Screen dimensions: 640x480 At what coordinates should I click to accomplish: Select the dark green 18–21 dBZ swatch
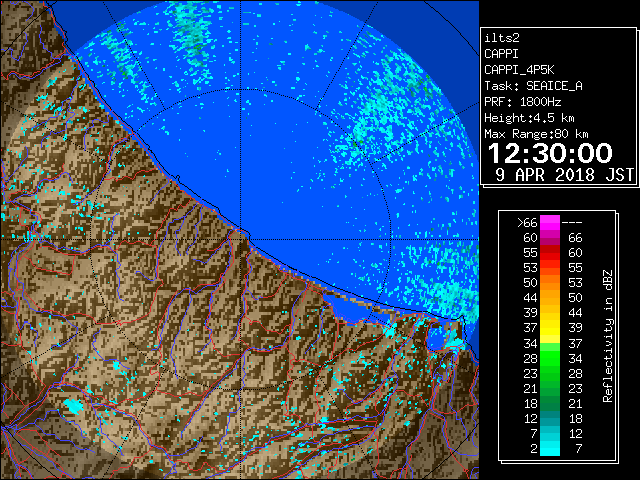click(550, 404)
